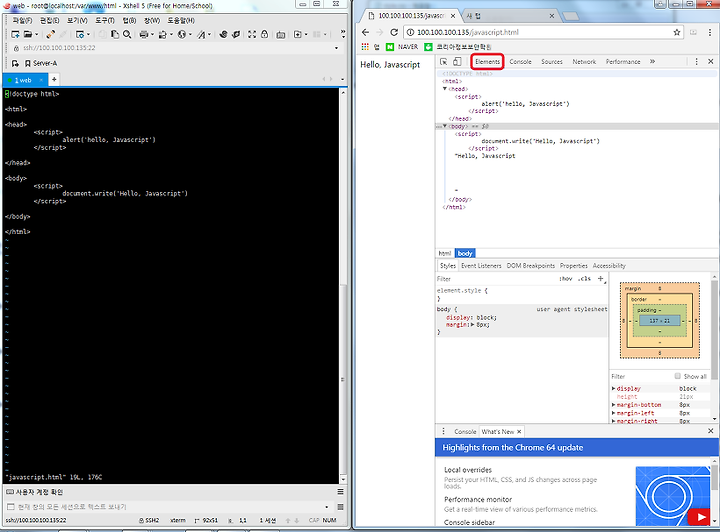This screenshot has height=532, width=720.
Task: Open session properties icon in Xshell toolbar
Action: coord(80,34)
